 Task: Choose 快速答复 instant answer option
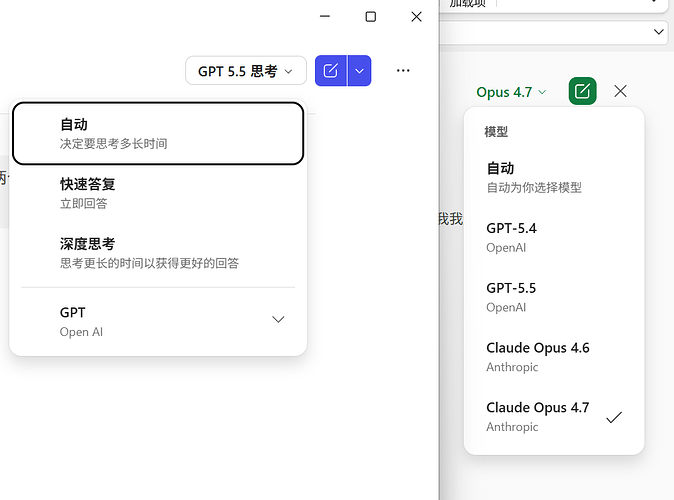pyautogui.click(x=158, y=193)
